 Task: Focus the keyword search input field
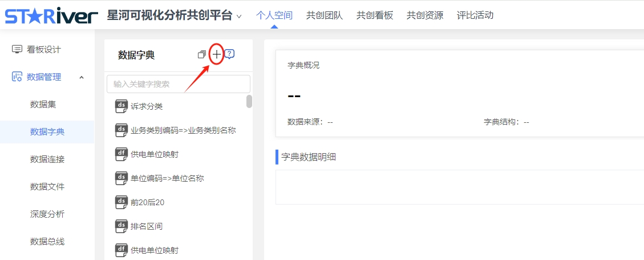pyautogui.click(x=178, y=84)
